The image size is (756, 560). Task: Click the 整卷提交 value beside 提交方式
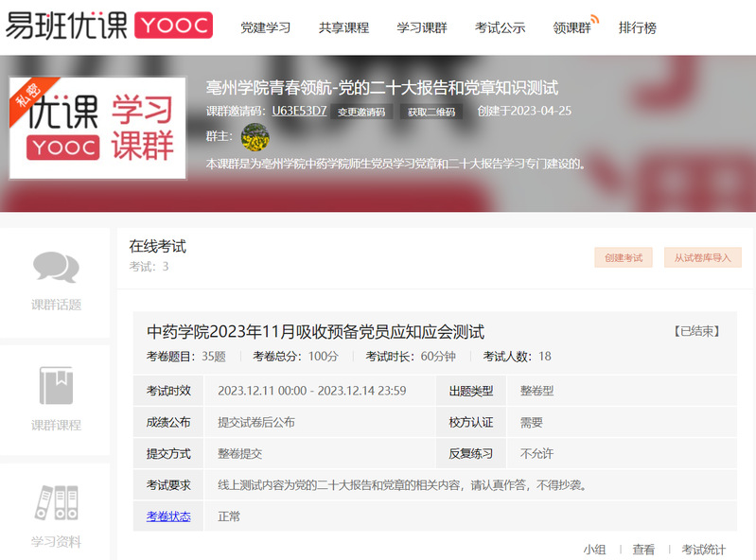239,454
